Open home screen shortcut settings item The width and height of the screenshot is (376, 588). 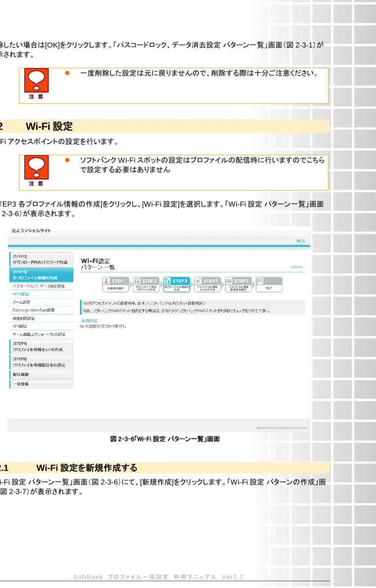click(39, 334)
